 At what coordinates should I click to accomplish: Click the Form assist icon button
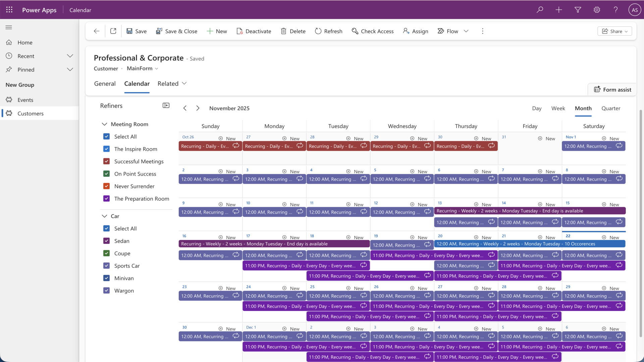pos(612,89)
